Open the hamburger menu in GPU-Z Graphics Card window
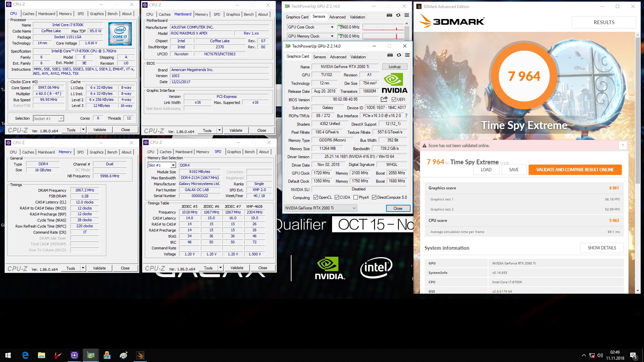644x362 pixels. (x=407, y=55)
